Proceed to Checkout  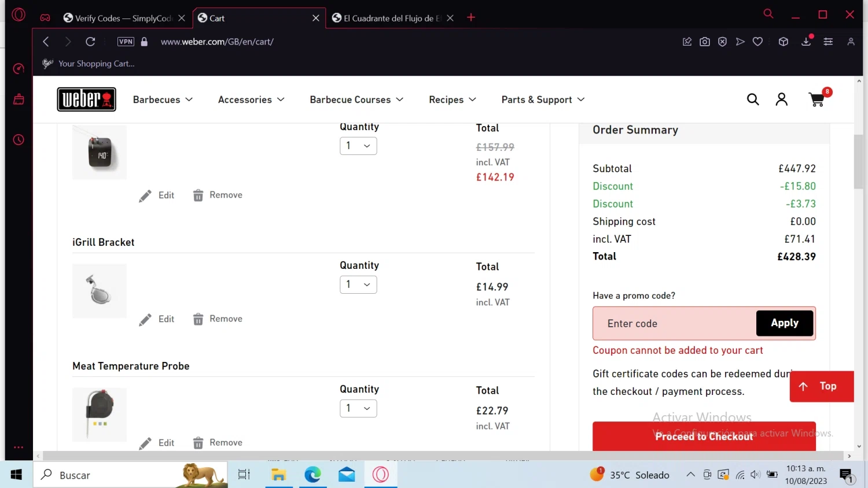(704, 437)
